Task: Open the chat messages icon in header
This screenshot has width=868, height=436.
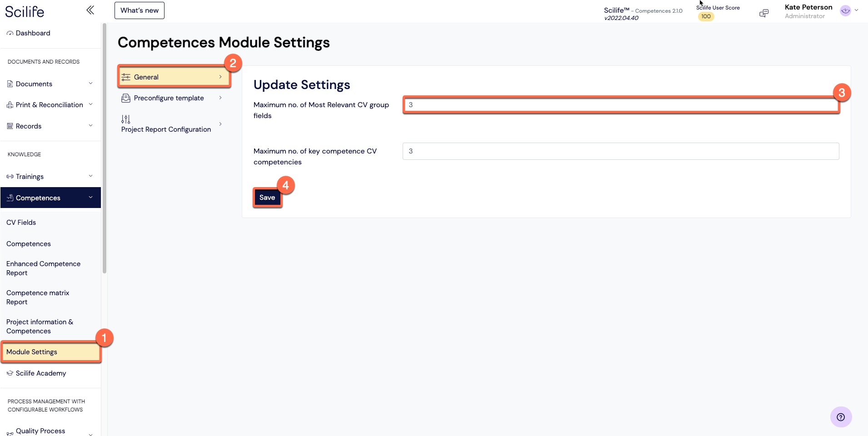Action: tap(764, 13)
